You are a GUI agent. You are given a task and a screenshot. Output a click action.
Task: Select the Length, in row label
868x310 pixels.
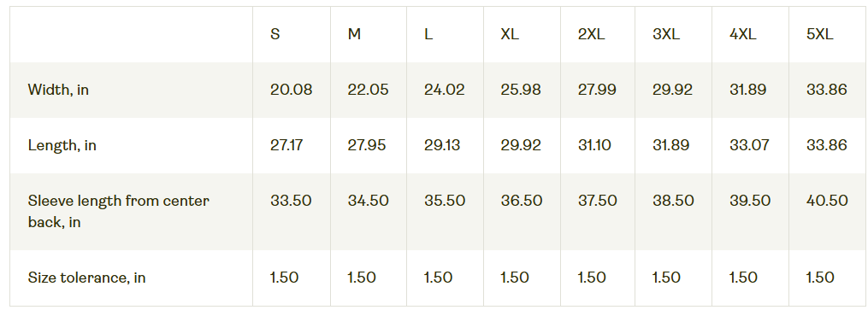pos(62,145)
